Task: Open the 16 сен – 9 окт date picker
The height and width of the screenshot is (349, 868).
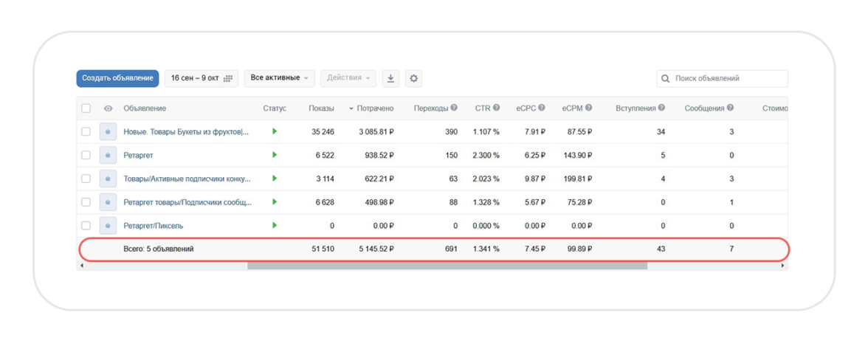Action: [195, 78]
